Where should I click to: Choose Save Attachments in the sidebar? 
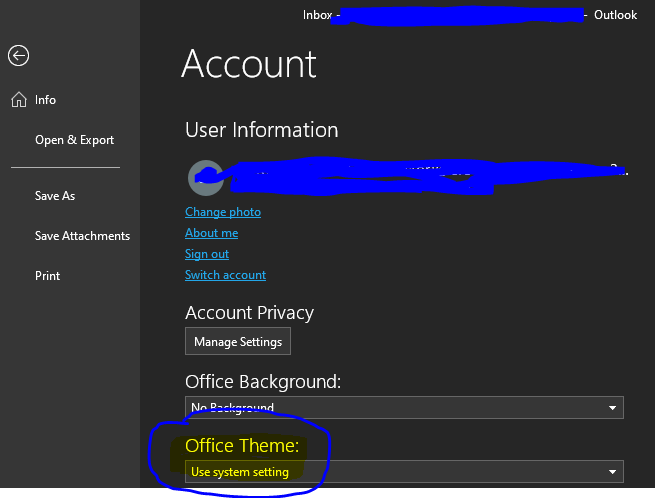pos(82,236)
